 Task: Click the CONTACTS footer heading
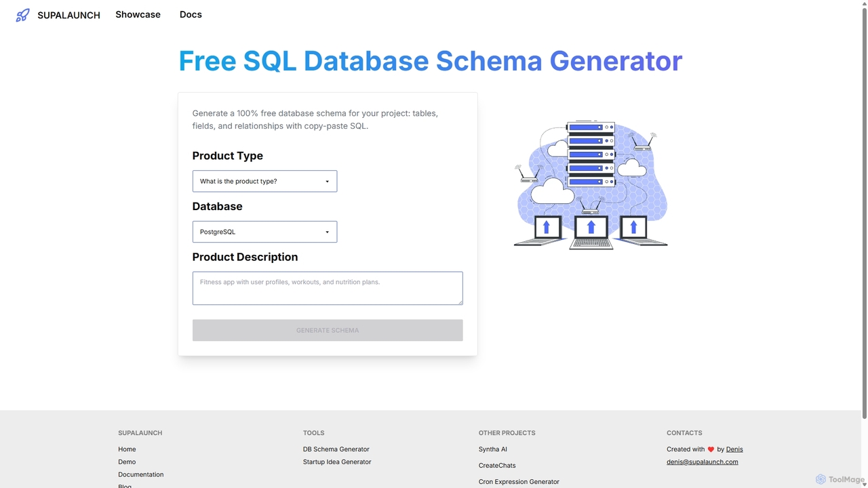[684, 432]
